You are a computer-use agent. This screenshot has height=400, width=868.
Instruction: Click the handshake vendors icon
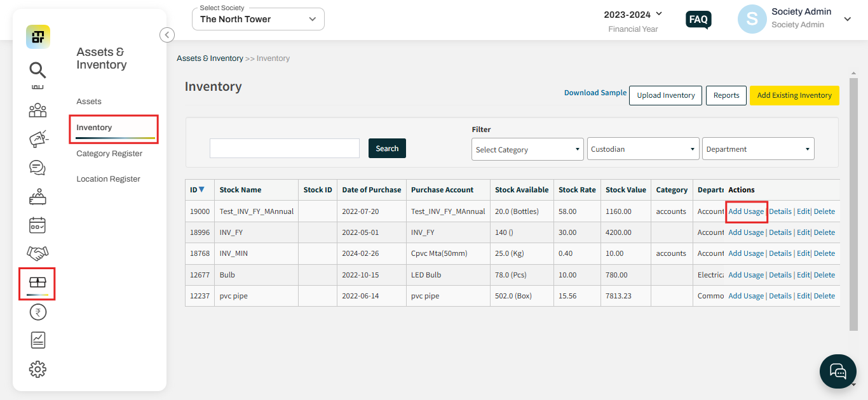pos(37,253)
